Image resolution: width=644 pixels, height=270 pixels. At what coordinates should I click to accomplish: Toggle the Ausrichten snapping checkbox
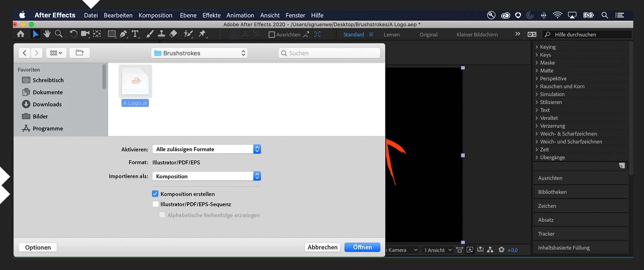(272, 35)
